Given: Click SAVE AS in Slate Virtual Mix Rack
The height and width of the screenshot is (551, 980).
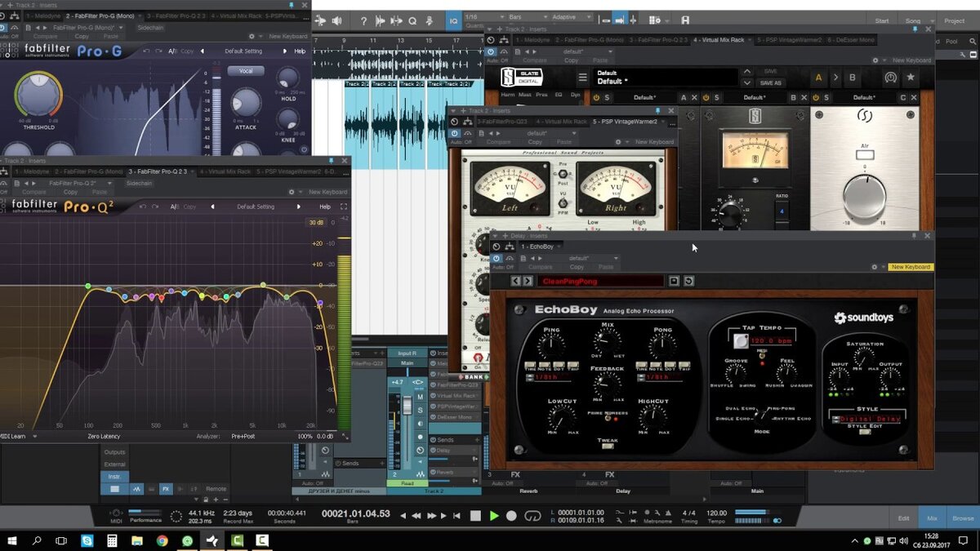Looking at the screenshot, I should pos(770,83).
